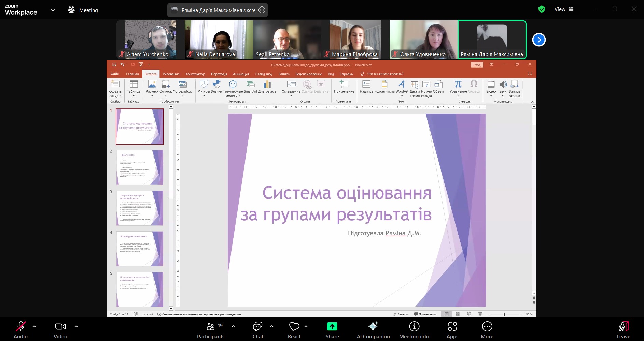Select Segii Petrenko's video tile
The image size is (644, 341).
pyautogui.click(x=287, y=40)
